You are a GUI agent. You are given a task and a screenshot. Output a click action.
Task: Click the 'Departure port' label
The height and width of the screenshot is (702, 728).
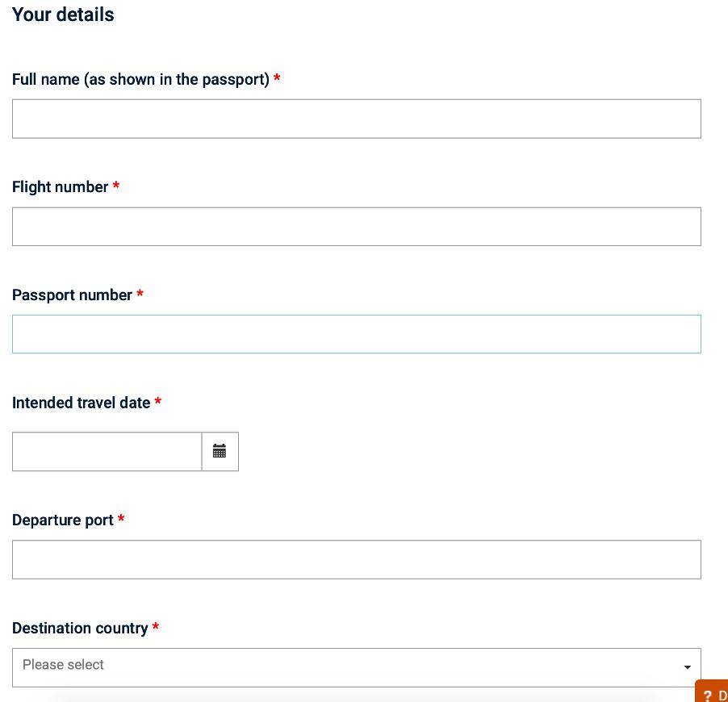click(62, 520)
